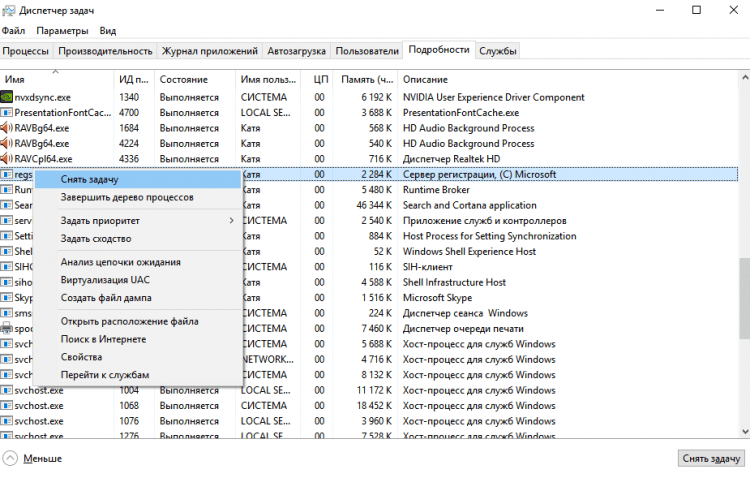
Task: Sort by the ИД процесса column header
Action: 134,79
